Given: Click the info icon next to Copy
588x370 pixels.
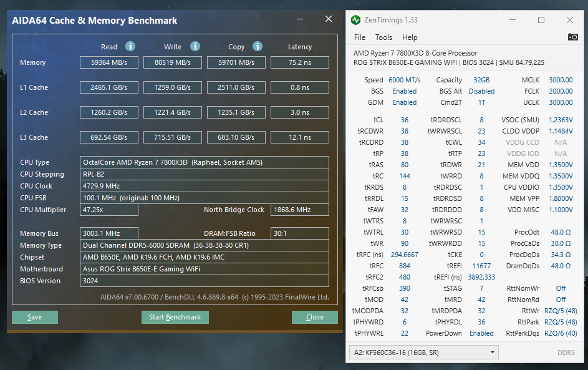Looking at the screenshot, I should (258, 46).
